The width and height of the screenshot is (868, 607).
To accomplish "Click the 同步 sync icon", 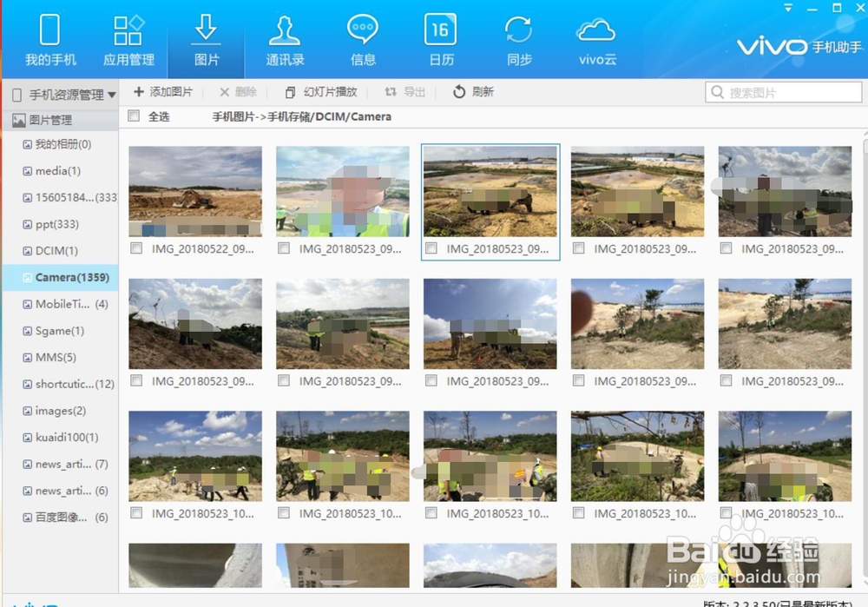I will pos(519,30).
